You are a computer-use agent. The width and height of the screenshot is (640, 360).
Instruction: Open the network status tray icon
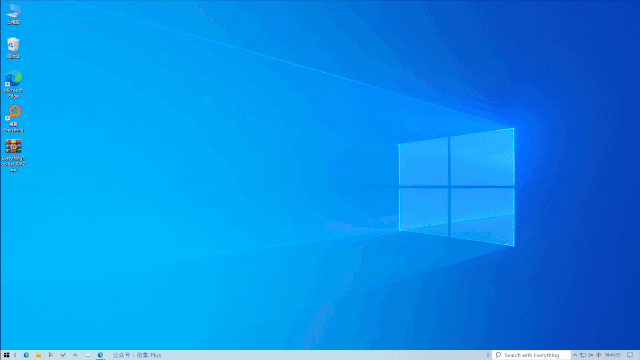(583, 355)
